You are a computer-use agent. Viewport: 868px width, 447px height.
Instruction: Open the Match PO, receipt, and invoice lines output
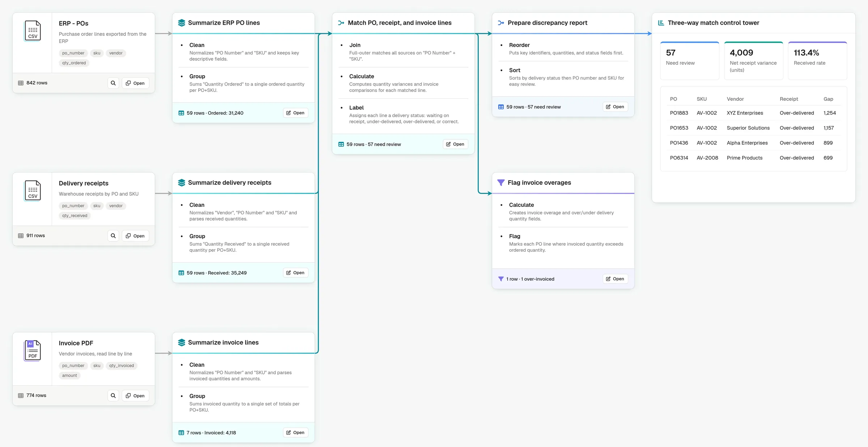tap(455, 144)
